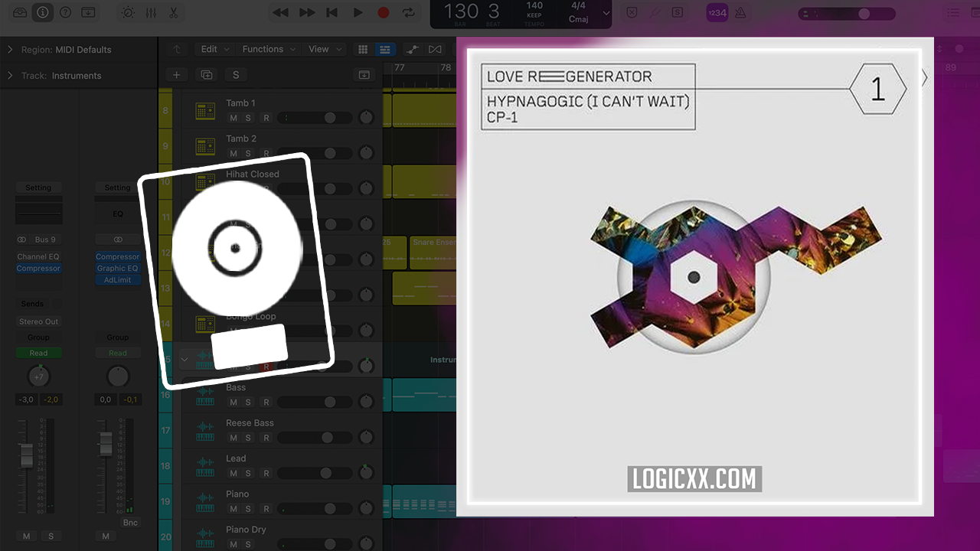Click the metronome icon
Viewport: 980px width, 551px height.
click(740, 12)
